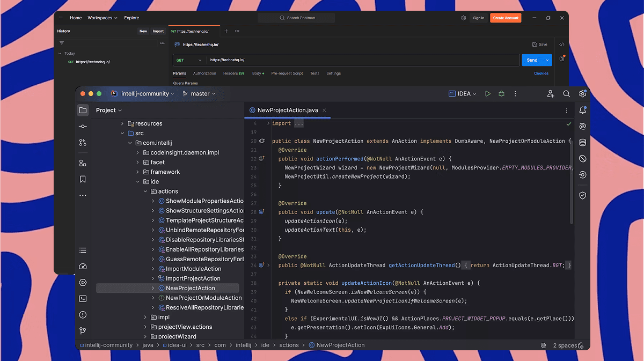Show more tool windows ellipsis in left stripe
Image resolution: width=644 pixels, height=361 pixels.
83,195
